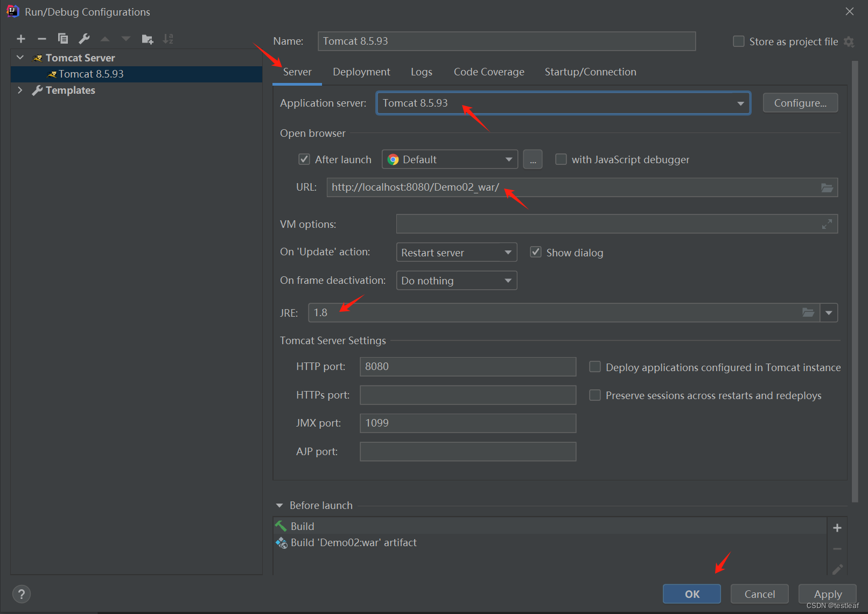Click the AJP port field
This screenshot has width=868, height=614.
click(x=468, y=451)
